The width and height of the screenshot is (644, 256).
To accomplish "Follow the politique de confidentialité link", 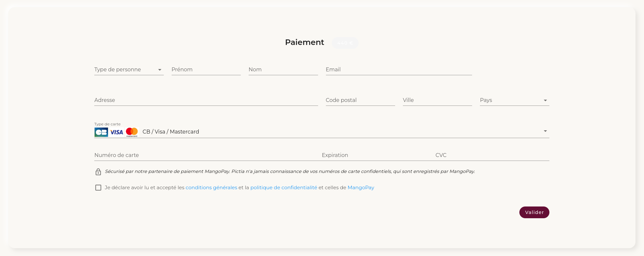I will click(x=284, y=188).
